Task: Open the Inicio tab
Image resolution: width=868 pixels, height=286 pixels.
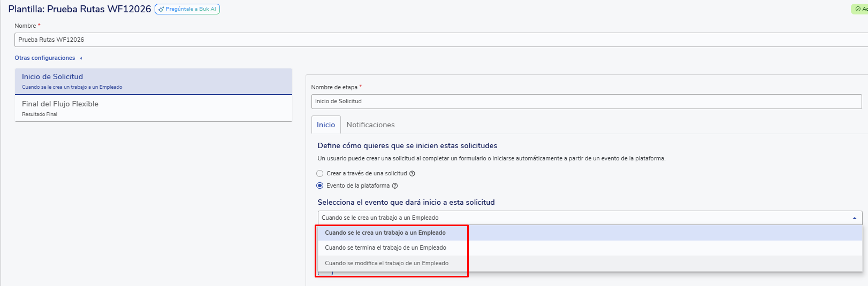Action: (326, 125)
